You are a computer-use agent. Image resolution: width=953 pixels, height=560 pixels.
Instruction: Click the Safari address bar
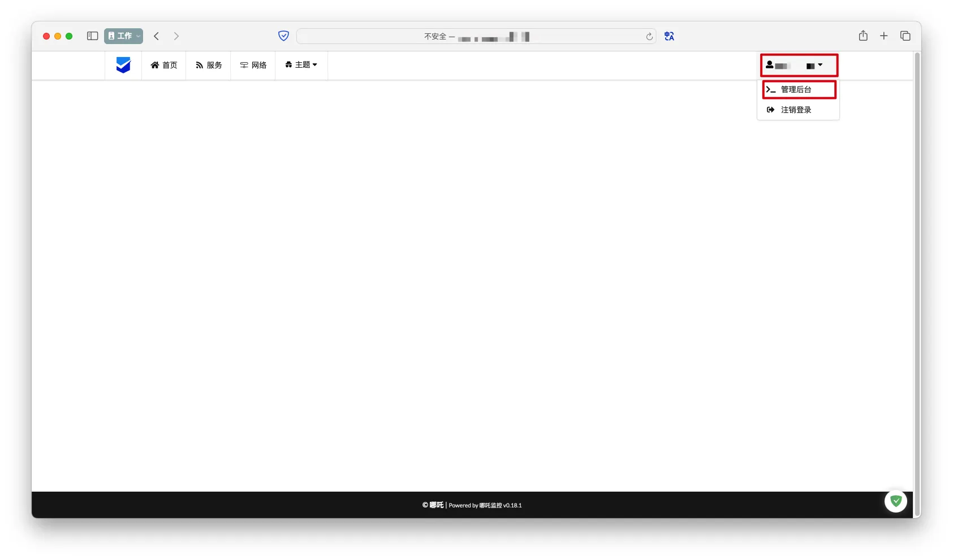475,36
